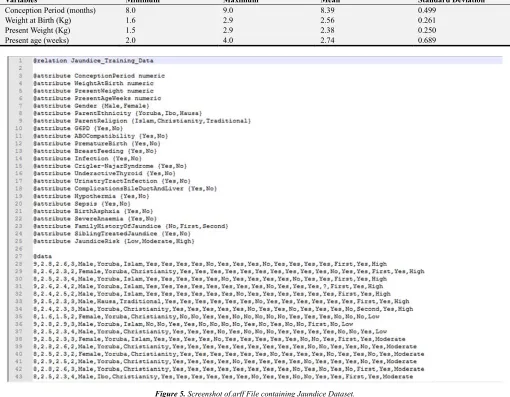Select the '@attribute ParentReligion' line
The height and width of the screenshot is (397, 510).
(142, 121)
